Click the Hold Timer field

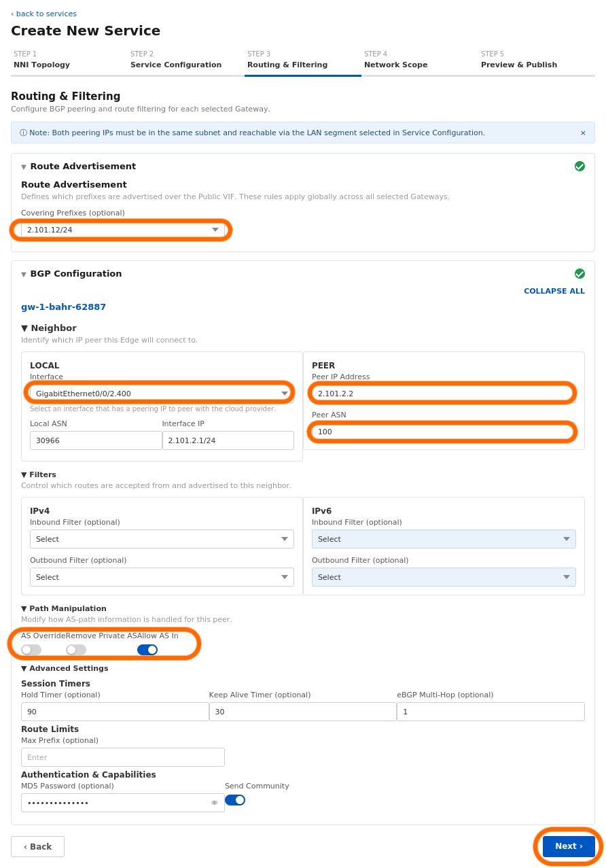click(115, 712)
